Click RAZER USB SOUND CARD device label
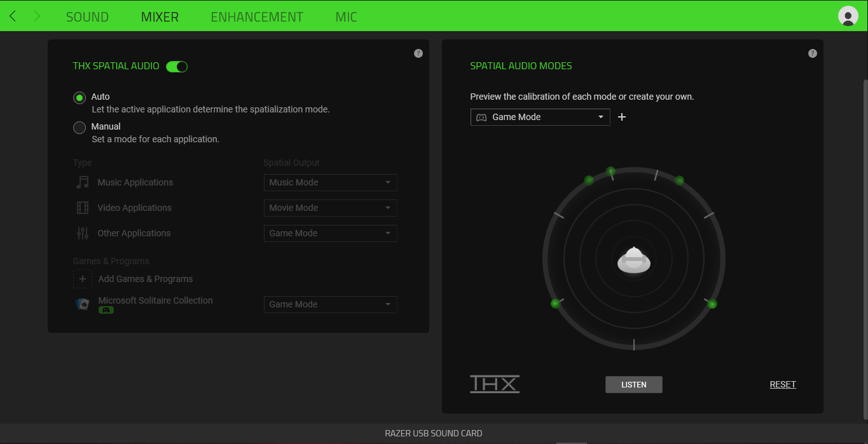 434,434
